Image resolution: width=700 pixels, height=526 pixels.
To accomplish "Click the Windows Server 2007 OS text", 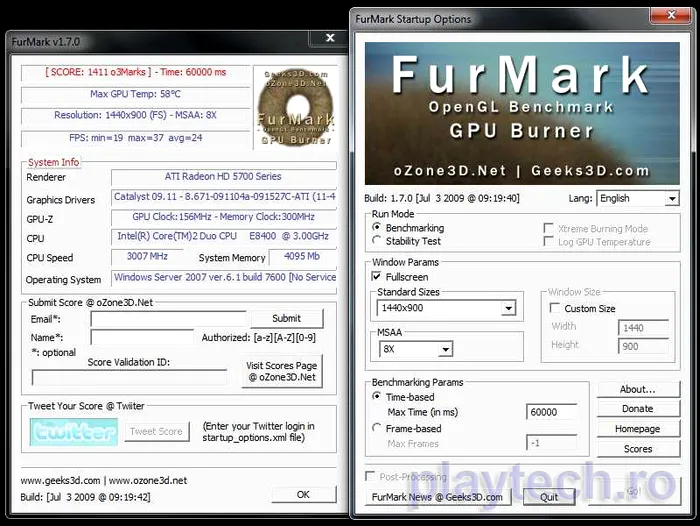I will [x=223, y=277].
